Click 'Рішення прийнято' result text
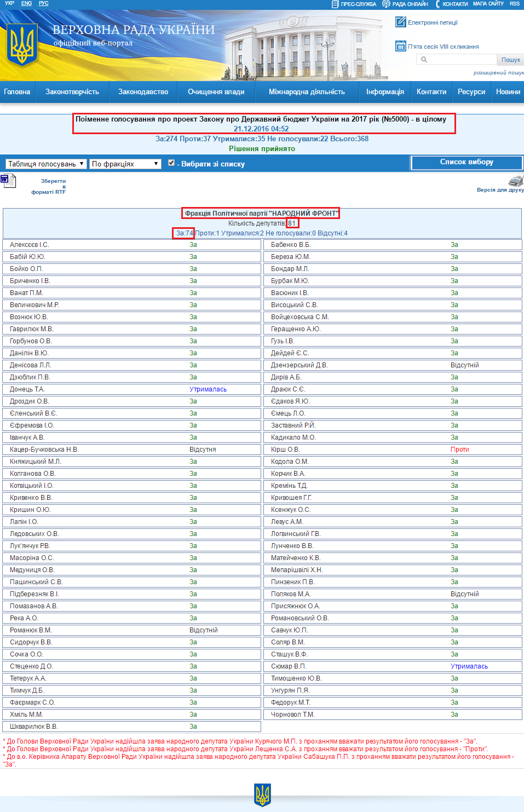Screen dimensions: 524x812 point(262,148)
